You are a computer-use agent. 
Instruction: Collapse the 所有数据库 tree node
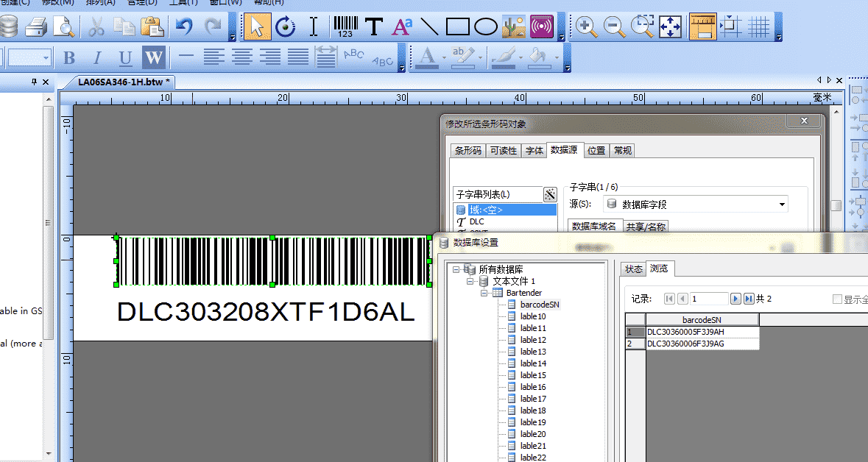[456, 269]
